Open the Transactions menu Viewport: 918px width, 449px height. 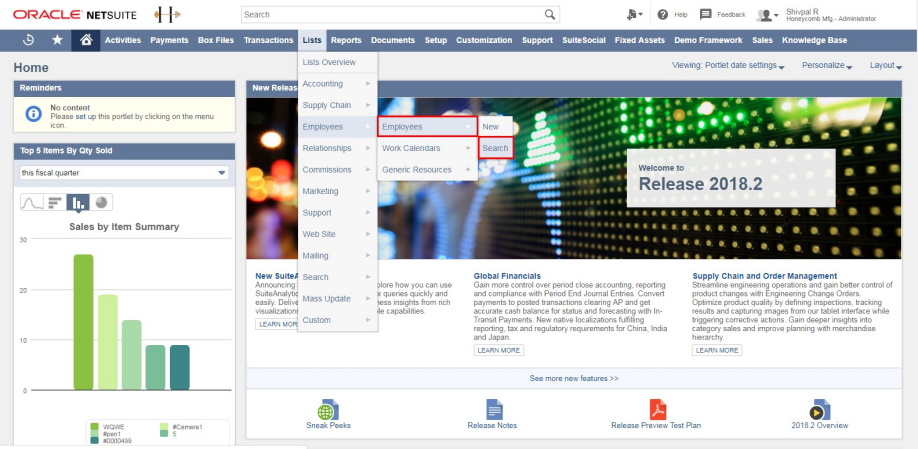pos(268,40)
